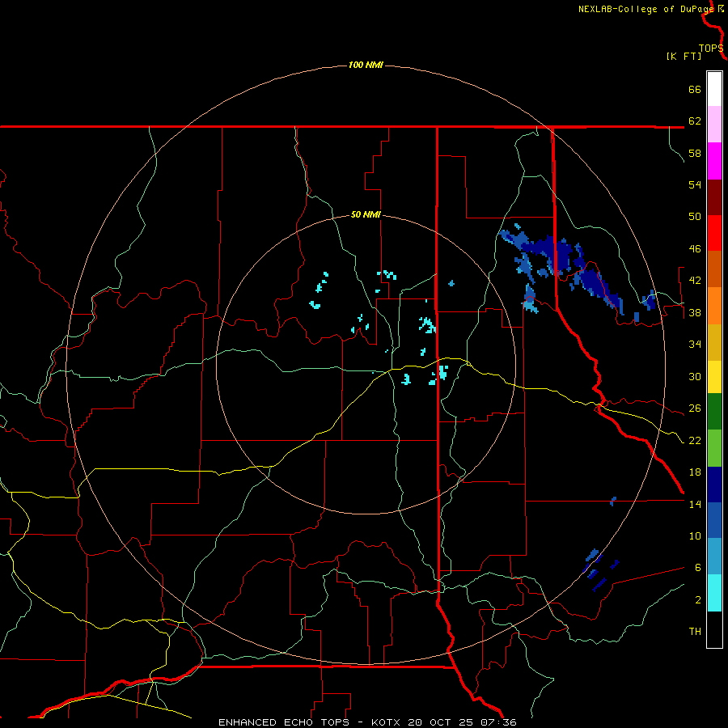This screenshot has width=728, height=728.
Task: Click the 50 NMI range ring label
Action: click(x=366, y=214)
